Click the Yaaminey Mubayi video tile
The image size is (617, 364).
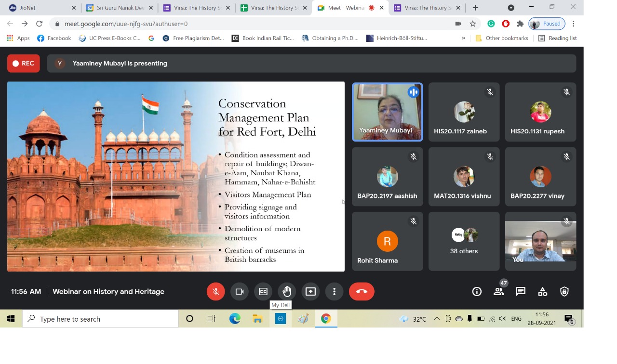(x=387, y=112)
